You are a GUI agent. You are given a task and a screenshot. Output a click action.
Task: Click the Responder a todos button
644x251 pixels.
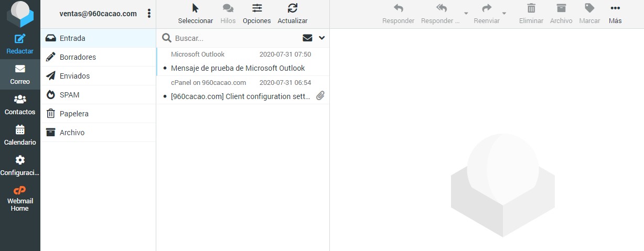[441, 14]
